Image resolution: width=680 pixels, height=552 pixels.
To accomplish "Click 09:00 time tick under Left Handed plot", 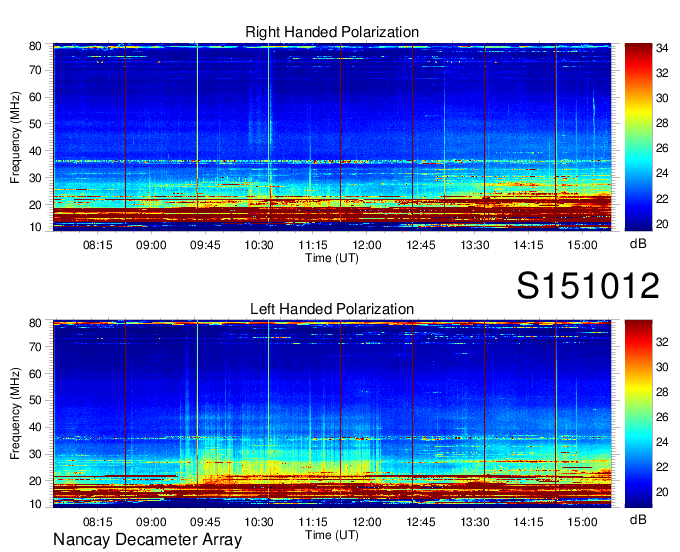I will [x=151, y=522].
